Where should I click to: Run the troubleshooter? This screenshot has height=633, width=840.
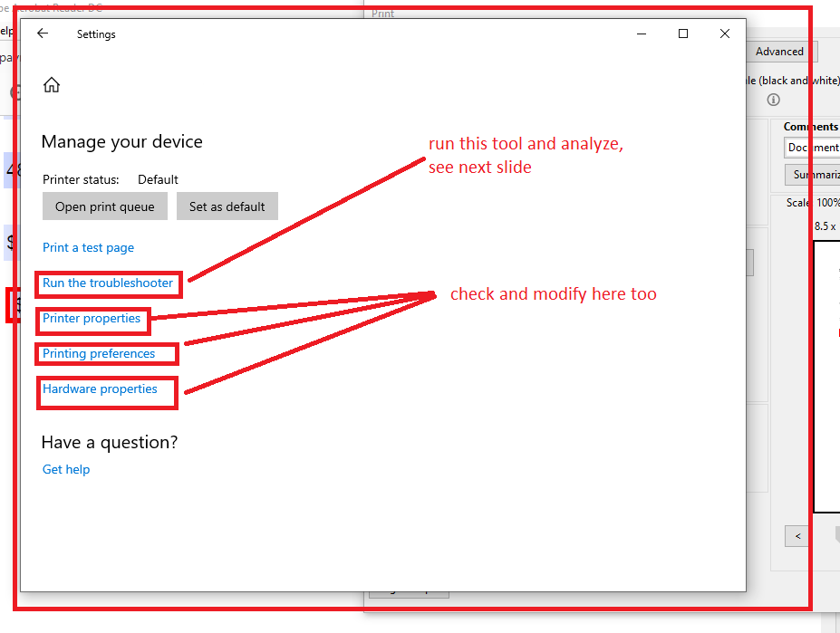pos(108,283)
